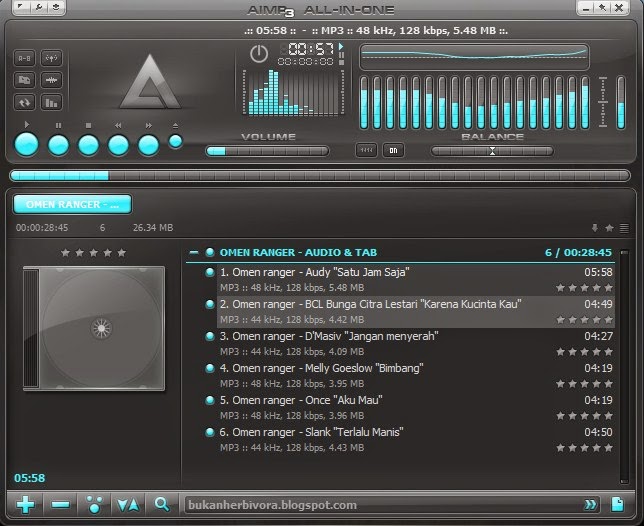644x526 pixels.
Task: Focus the quick search input field
Action: tap(384, 505)
